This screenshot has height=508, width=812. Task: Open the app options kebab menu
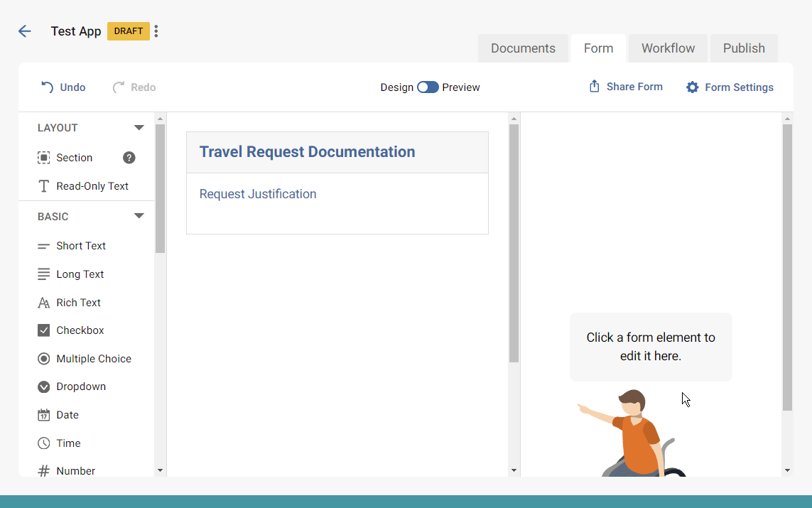156,31
